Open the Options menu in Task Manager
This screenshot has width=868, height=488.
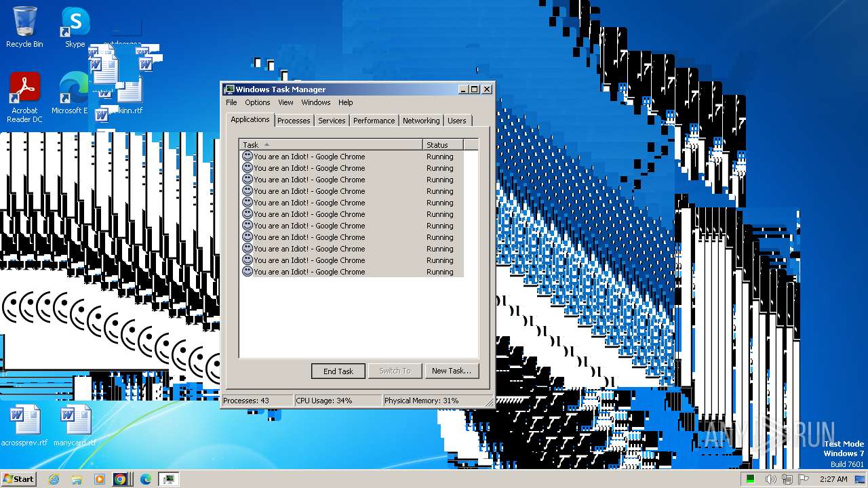258,102
